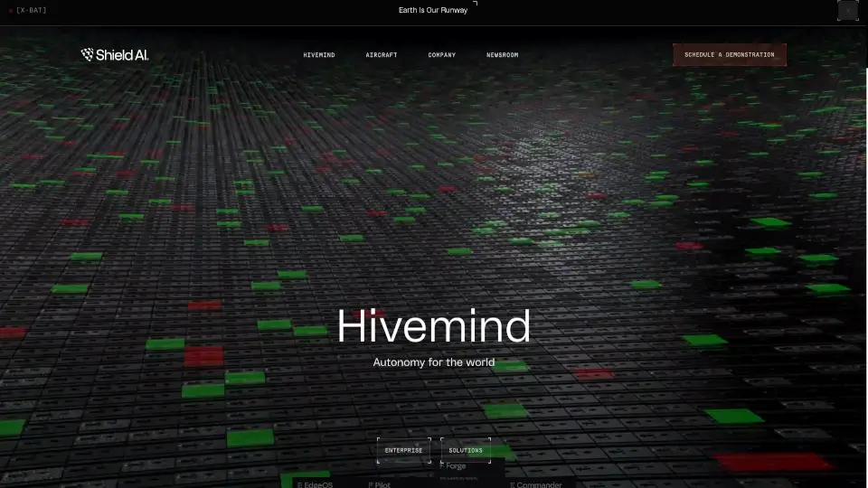Select the Forge product label
868x488 pixels.
[x=454, y=466]
